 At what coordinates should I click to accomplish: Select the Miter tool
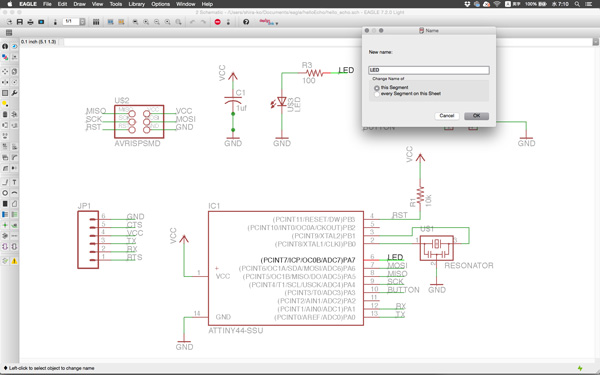[14, 158]
